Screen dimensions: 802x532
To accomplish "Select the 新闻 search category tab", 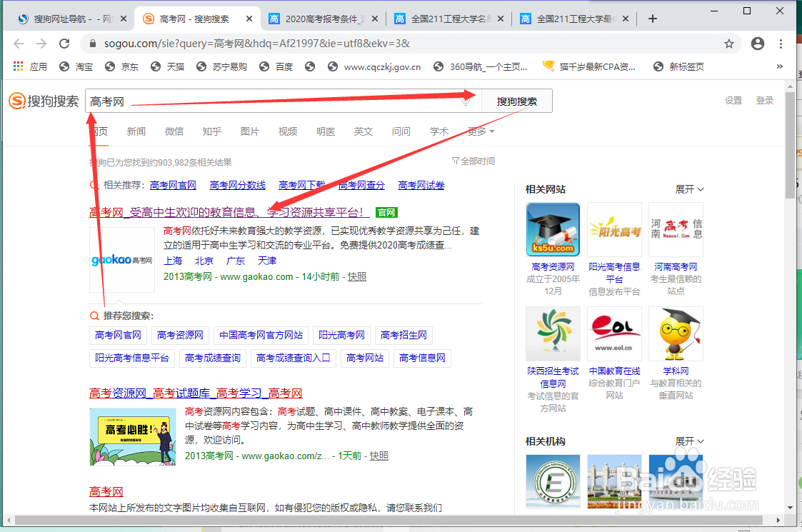I will [136, 131].
